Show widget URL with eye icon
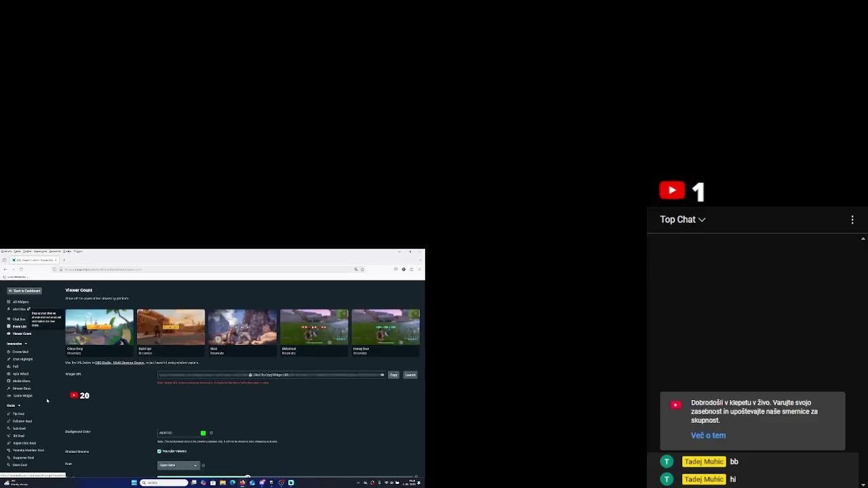Screen dimensions: 868x488 pos(382,375)
